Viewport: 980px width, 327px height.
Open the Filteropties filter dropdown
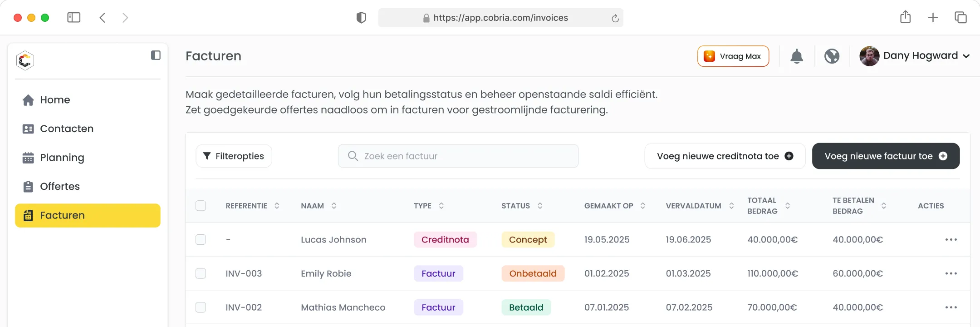point(234,156)
